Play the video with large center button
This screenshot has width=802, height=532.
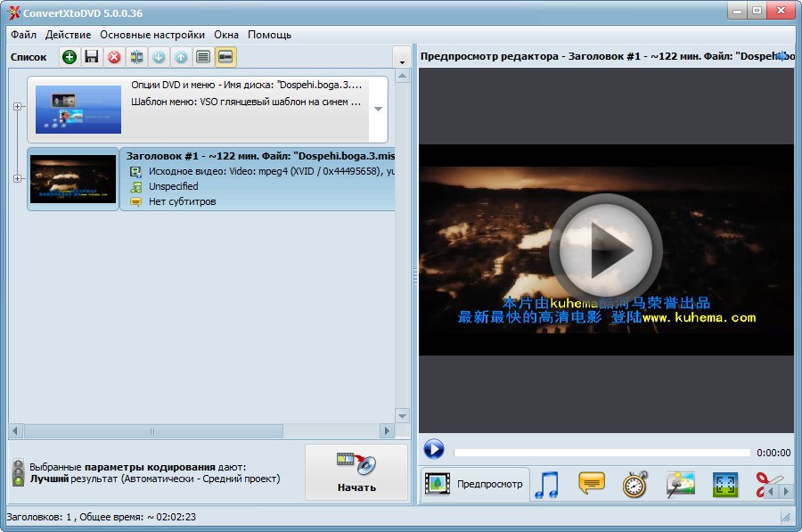coord(605,250)
